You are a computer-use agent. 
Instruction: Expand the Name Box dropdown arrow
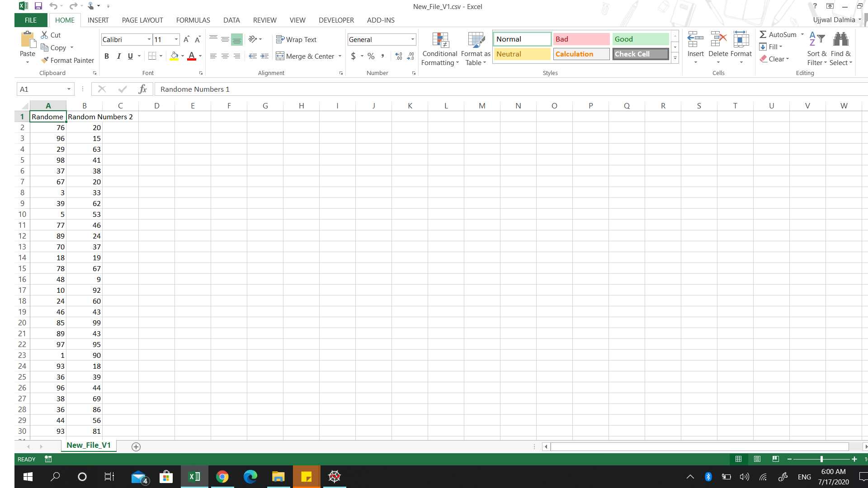69,89
